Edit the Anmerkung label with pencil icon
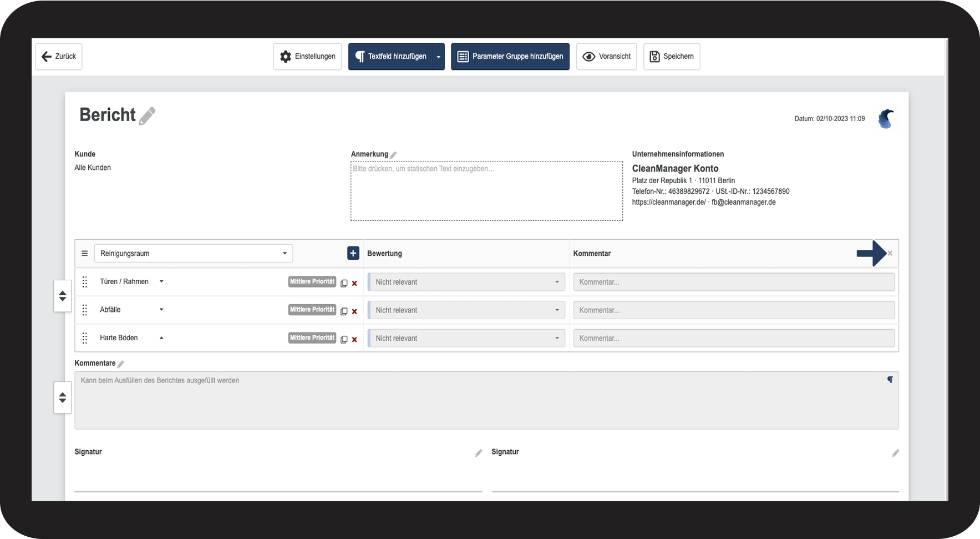This screenshot has width=980, height=539. pos(393,155)
